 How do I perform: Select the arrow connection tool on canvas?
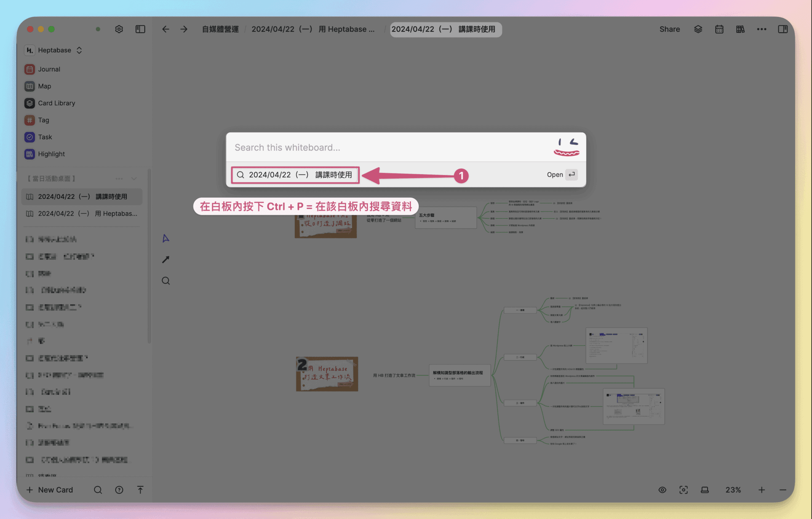pyautogui.click(x=166, y=259)
